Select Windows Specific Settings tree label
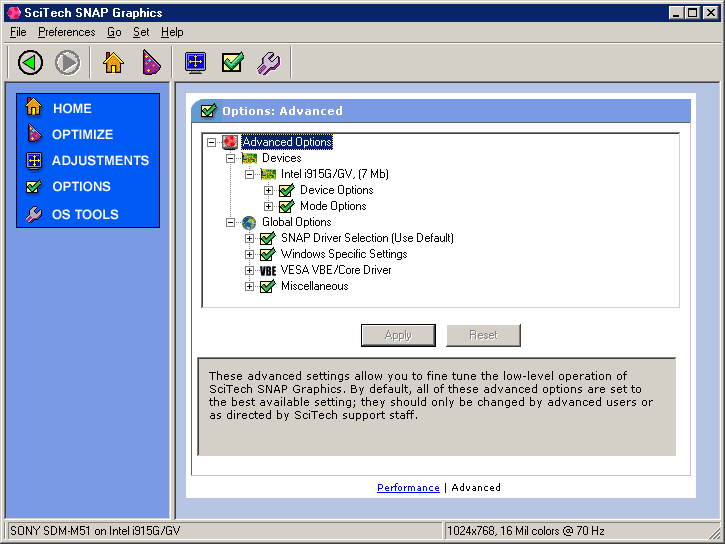Viewport: 725px width, 544px height. [x=344, y=254]
